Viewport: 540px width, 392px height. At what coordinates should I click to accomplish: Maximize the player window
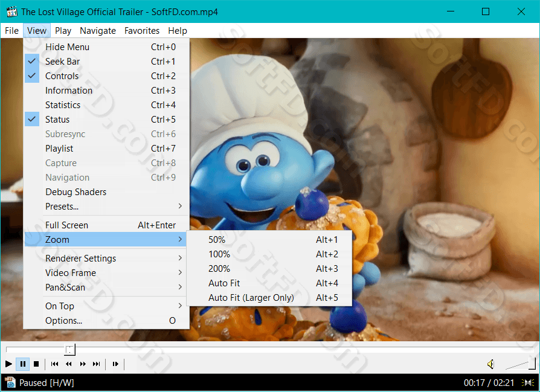[x=486, y=11]
